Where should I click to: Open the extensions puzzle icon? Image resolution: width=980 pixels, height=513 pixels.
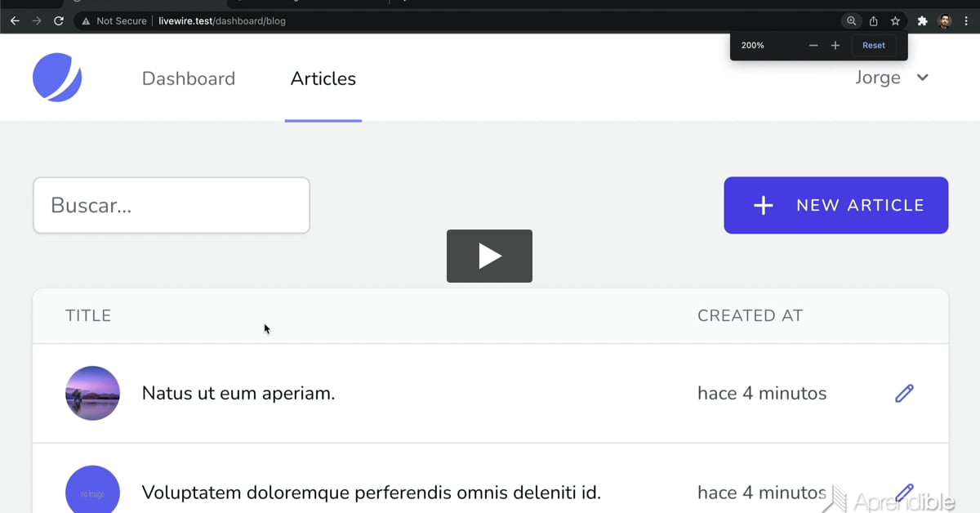923,21
